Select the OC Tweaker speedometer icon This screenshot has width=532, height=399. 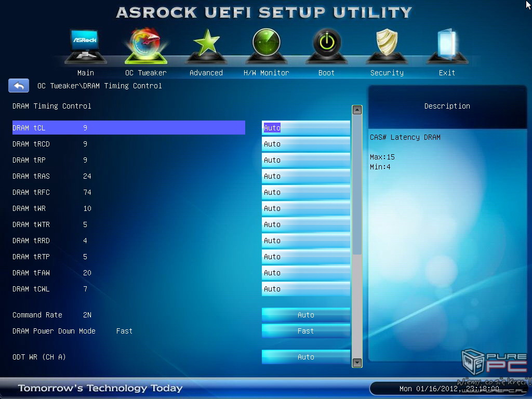click(145, 46)
